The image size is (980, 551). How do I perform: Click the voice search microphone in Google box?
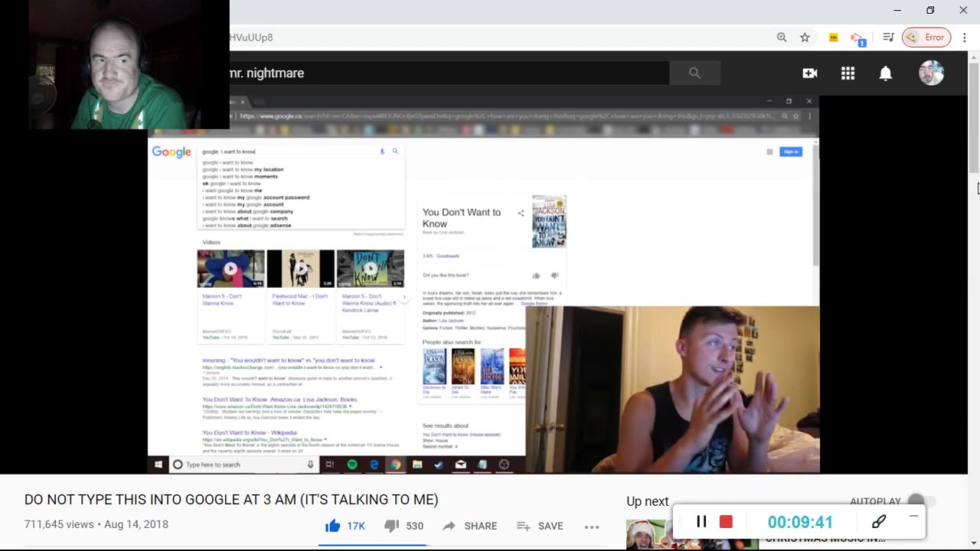(x=382, y=152)
